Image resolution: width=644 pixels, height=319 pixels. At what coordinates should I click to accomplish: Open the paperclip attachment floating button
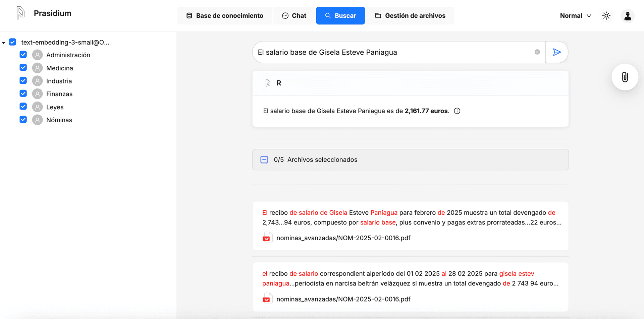[625, 77]
